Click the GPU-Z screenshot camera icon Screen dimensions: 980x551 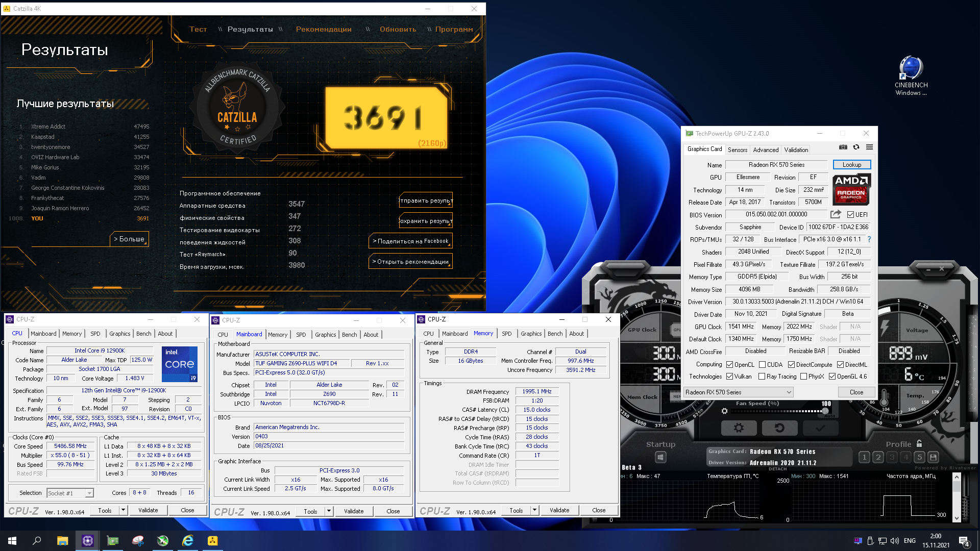(x=843, y=147)
